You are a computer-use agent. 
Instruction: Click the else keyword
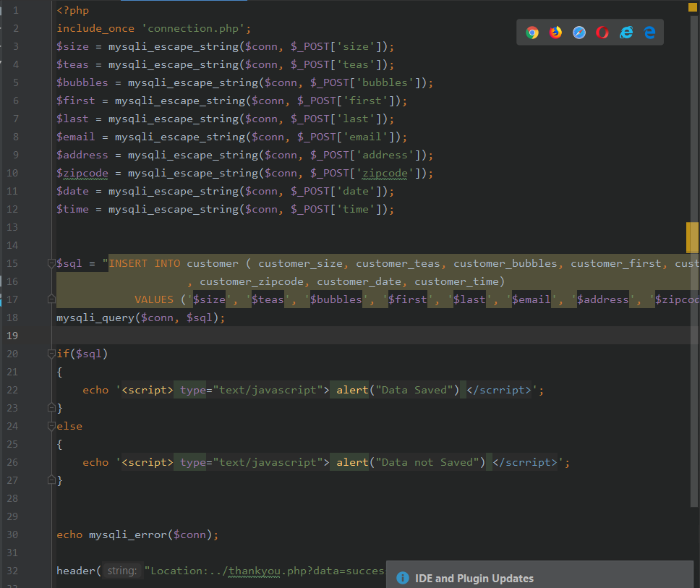pos(69,427)
